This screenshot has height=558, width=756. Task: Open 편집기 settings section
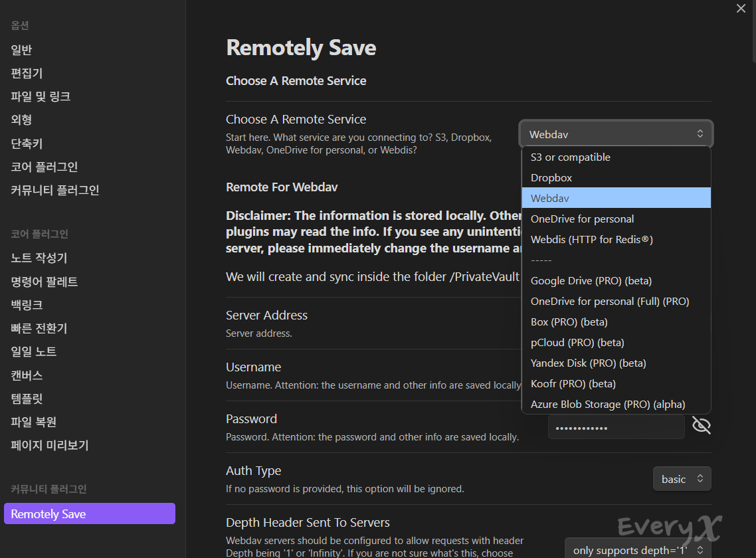(x=27, y=73)
